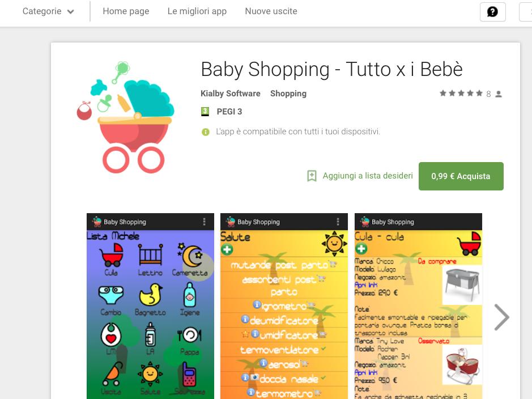Open the Categorie dropdown

48,11
